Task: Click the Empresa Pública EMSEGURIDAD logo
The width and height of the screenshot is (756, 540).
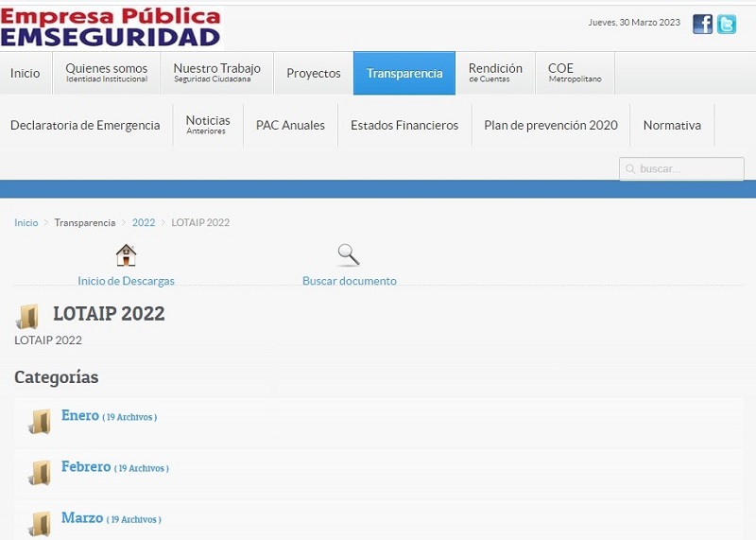Action: pyautogui.click(x=111, y=27)
